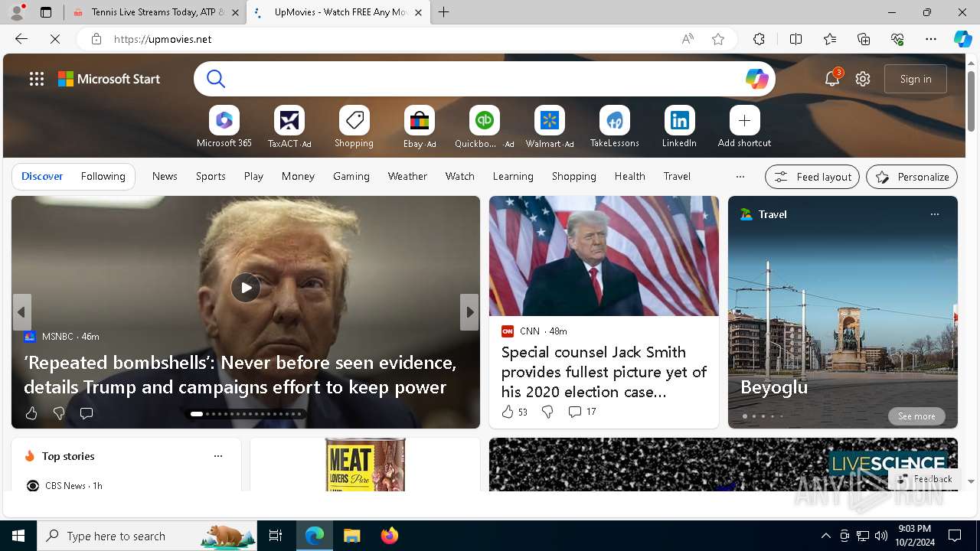
Task: Open the Quickbooks ad shortcut
Action: (x=485, y=127)
